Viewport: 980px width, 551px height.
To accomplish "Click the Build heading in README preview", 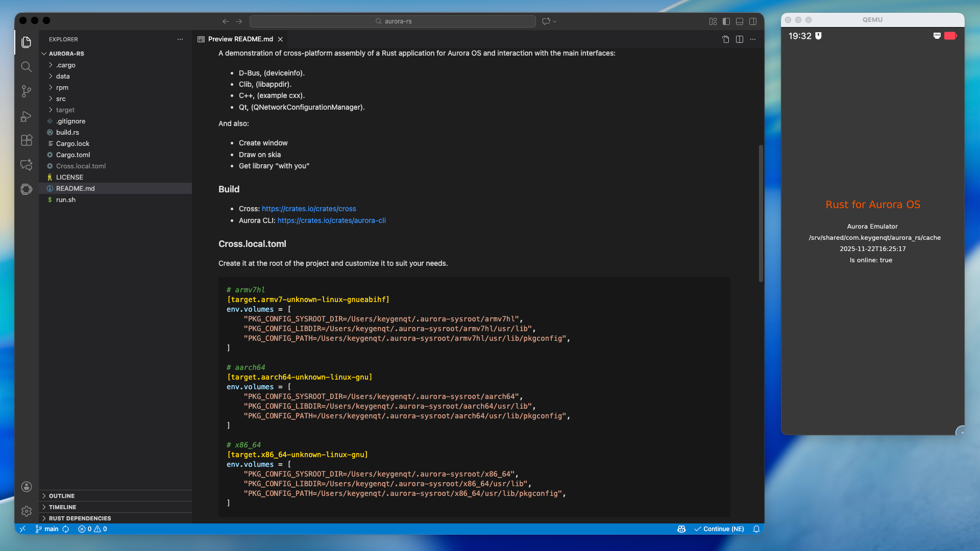I will 229,189.
